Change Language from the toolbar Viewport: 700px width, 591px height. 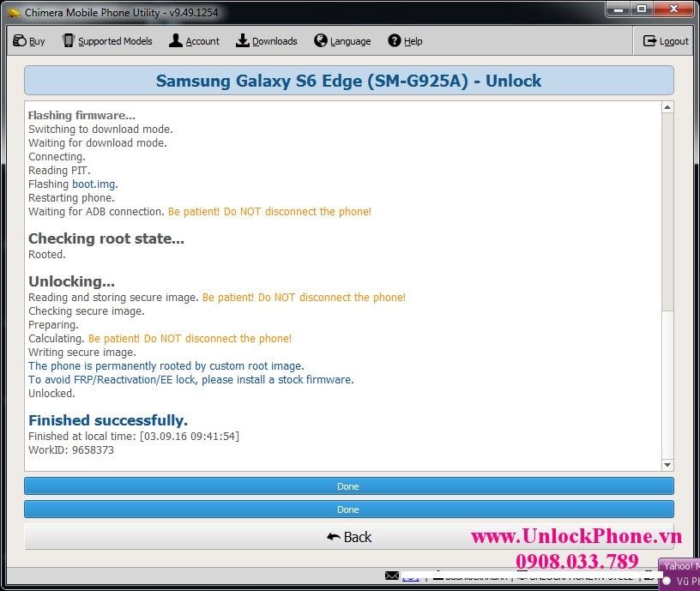coord(342,41)
